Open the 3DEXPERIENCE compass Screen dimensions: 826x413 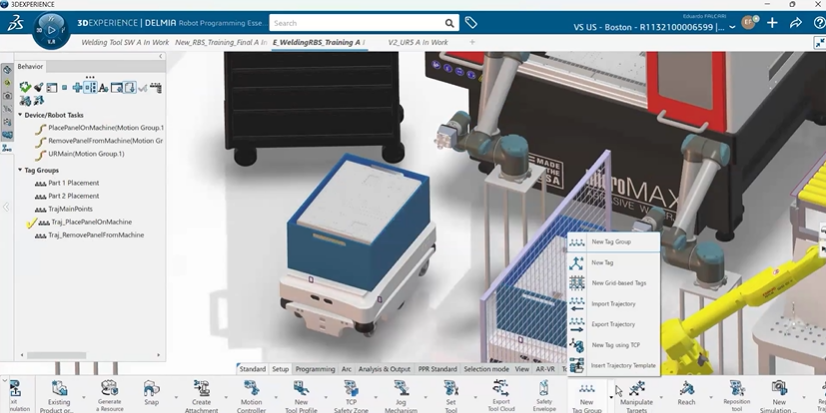click(x=51, y=30)
